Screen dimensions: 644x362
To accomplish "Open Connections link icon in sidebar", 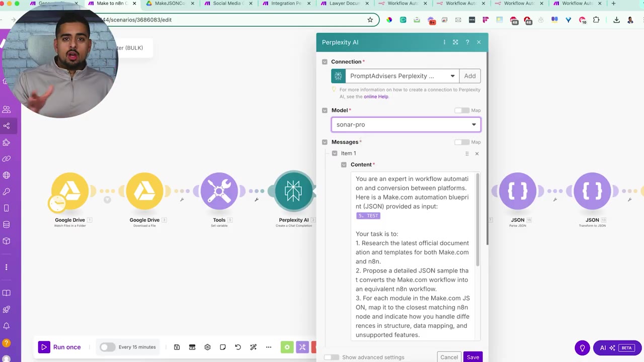I will tap(7, 159).
